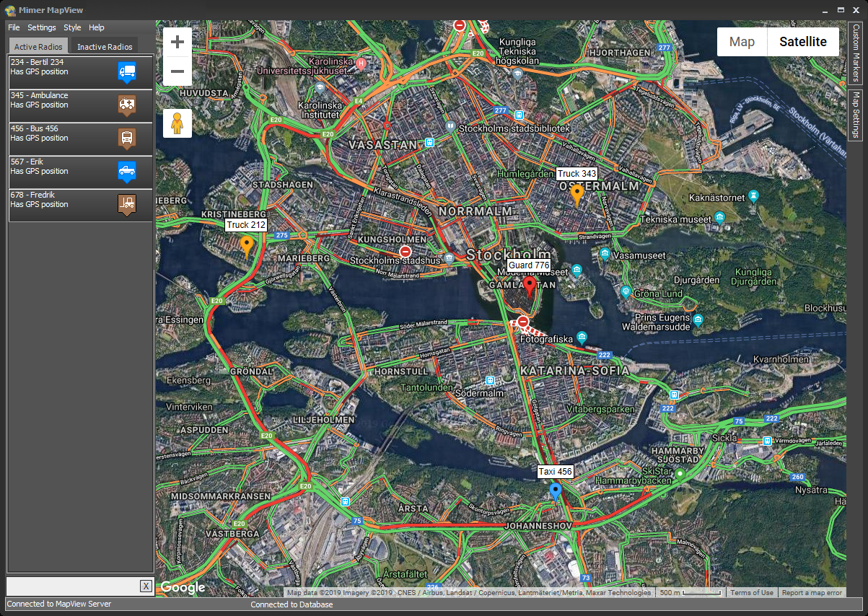Image resolution: width=868 pixels, height=616 pixels.
Task: Click the Connected to Database status
Action: [x=291, y=604]
